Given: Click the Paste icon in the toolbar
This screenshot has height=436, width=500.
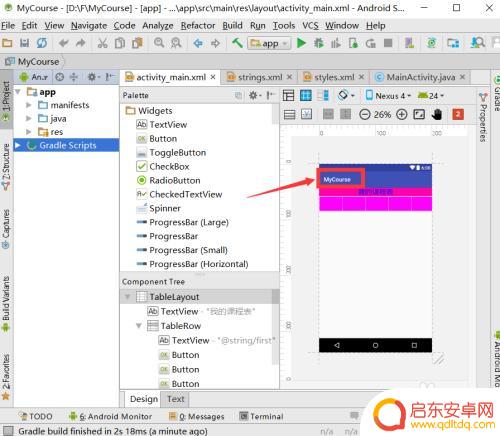Looking at the screenshot, I should [137, 43].
